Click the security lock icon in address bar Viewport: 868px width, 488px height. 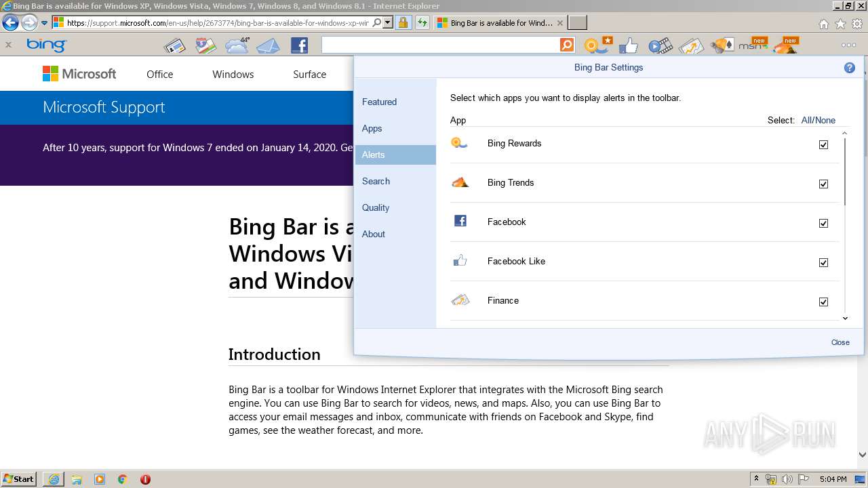click(403, 23)
